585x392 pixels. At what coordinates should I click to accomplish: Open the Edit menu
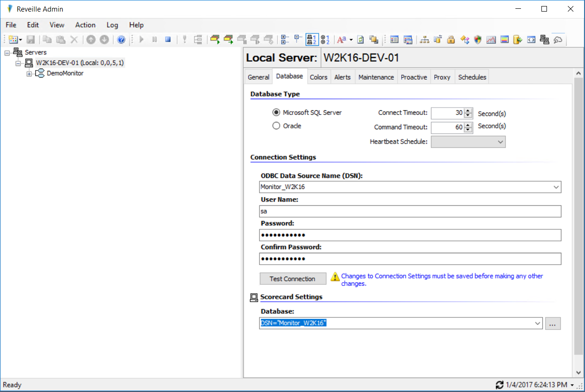tap(33, 25)
